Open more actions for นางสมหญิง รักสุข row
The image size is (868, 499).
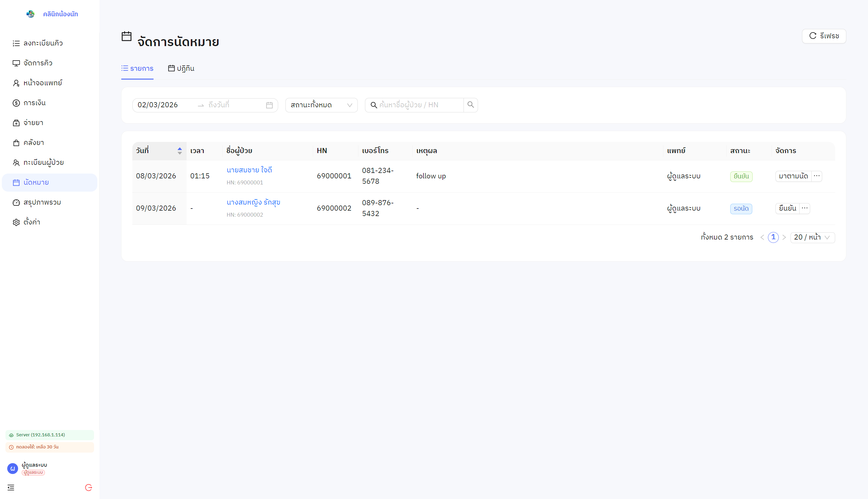point(805,209)
